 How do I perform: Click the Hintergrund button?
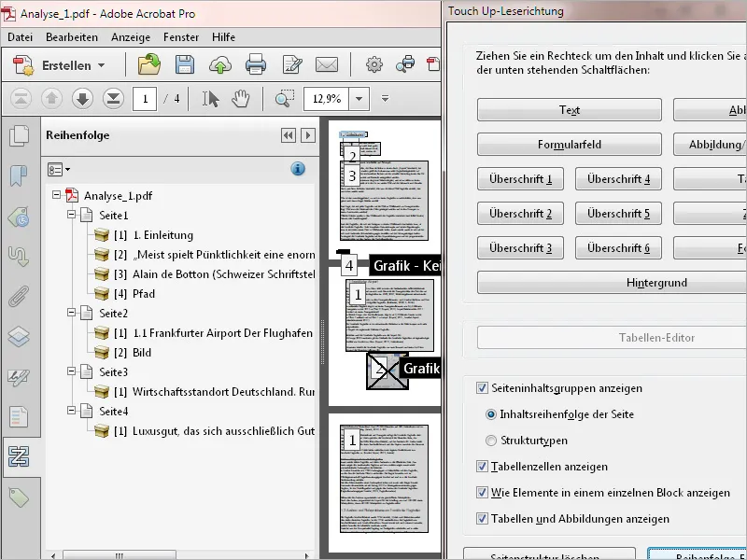pyautogui.click(x=613, y=283)
